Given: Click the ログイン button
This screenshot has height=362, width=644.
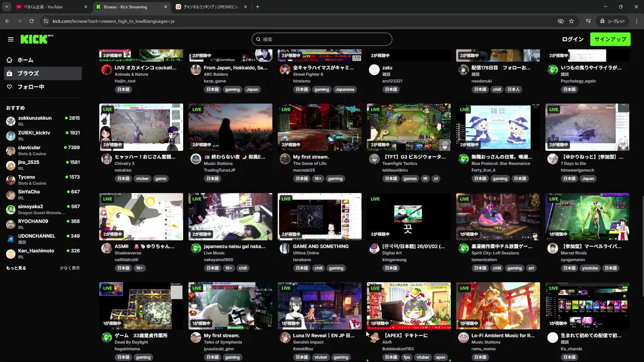Looking at the screenshot, I should (573, 39).
